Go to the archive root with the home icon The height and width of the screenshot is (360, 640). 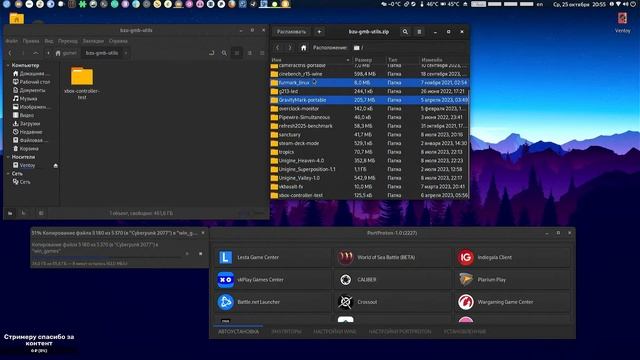[x=303, y=48]
